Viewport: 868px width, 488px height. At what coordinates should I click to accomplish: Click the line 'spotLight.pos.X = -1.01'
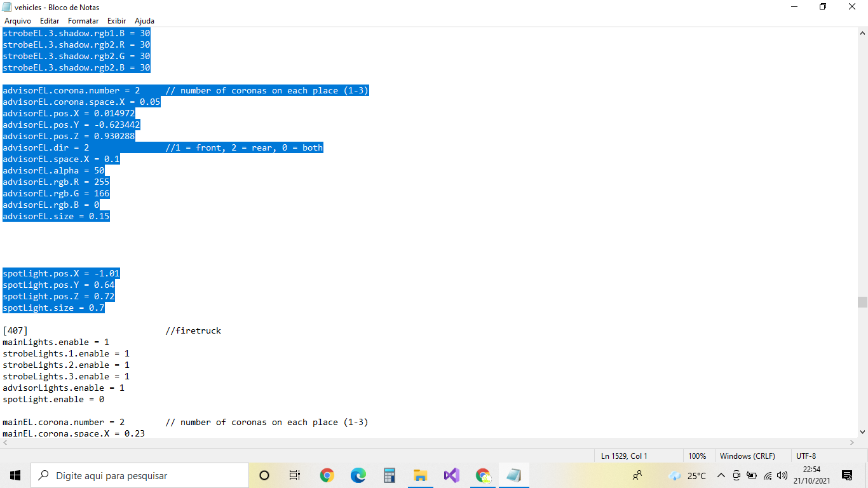61,273
